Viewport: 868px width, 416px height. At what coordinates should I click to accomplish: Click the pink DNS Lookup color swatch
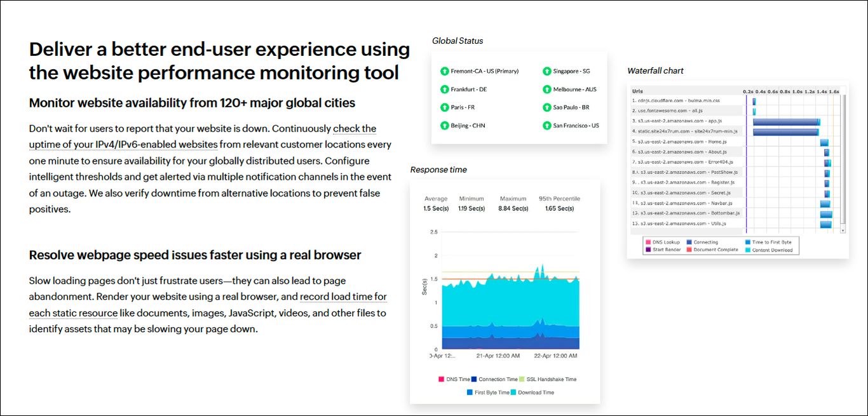(x=648, y=242)
